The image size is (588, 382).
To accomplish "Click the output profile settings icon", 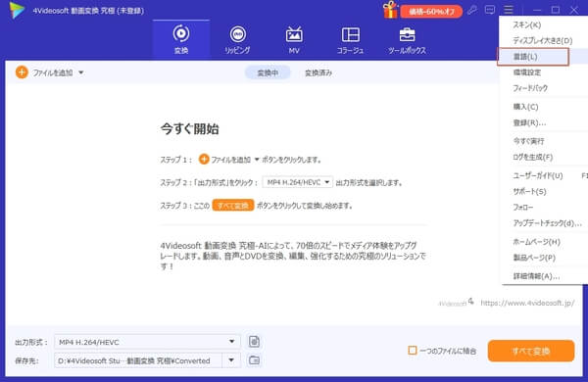I will (x=254, y=342).
